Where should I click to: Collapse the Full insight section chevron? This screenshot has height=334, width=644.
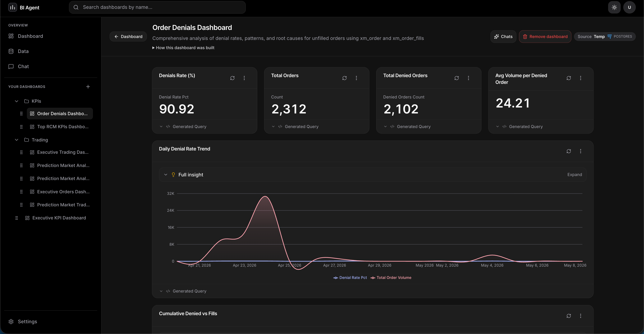coord(165,175)
